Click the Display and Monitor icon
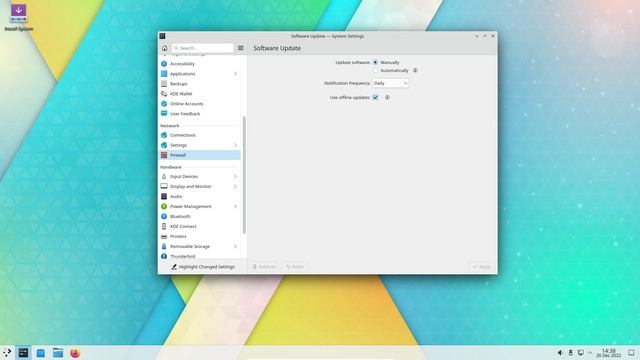Image resolution: width=640 pixels, height=360 pixels. 164,186
